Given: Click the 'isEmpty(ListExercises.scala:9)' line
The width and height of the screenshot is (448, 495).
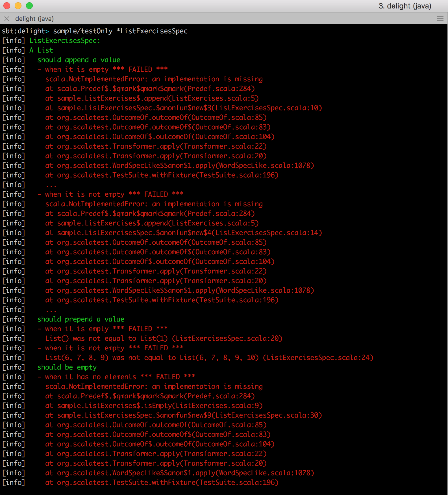Looking at the screenshot, I should click(x=154, y=406).
